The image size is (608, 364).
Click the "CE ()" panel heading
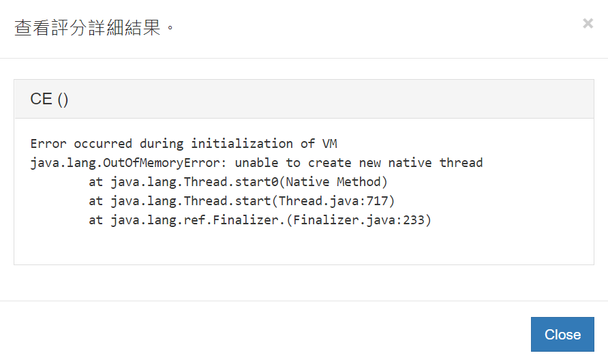tap(49, 99)
